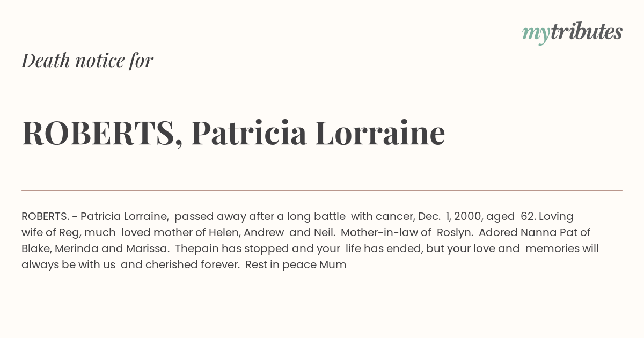Click "Mother-in-law of Roslyn" text
This screenshot has height=338, width=644.
pos(406,233)
